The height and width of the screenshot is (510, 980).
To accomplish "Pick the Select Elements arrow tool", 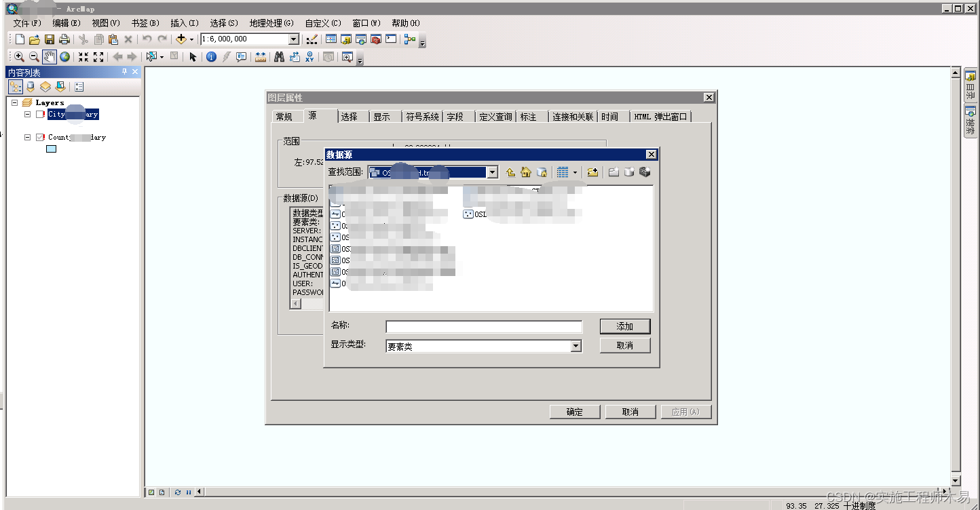I will coord(193,57).
